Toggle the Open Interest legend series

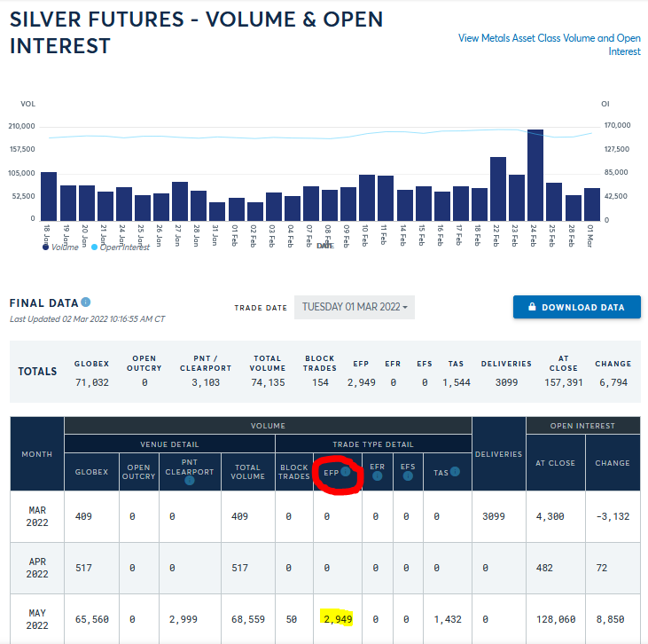[x=95, y=247]
